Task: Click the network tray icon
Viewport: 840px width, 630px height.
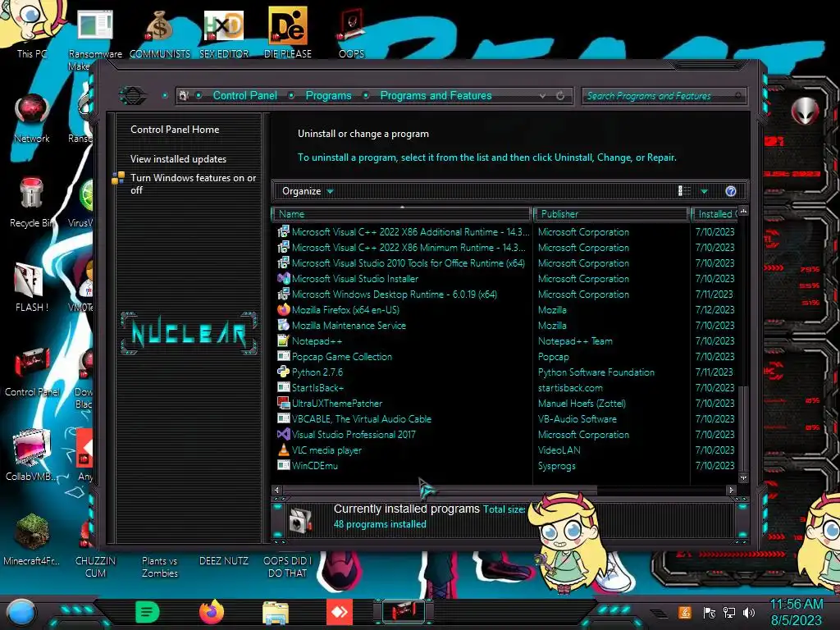Action: (x=729, y=612)
